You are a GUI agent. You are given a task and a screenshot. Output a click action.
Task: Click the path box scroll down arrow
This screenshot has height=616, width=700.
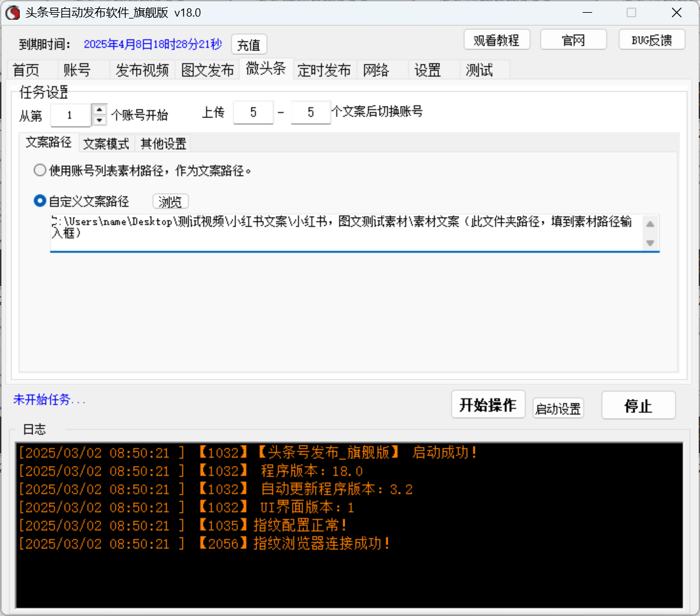pyautogui.click(x=650, y=243)
